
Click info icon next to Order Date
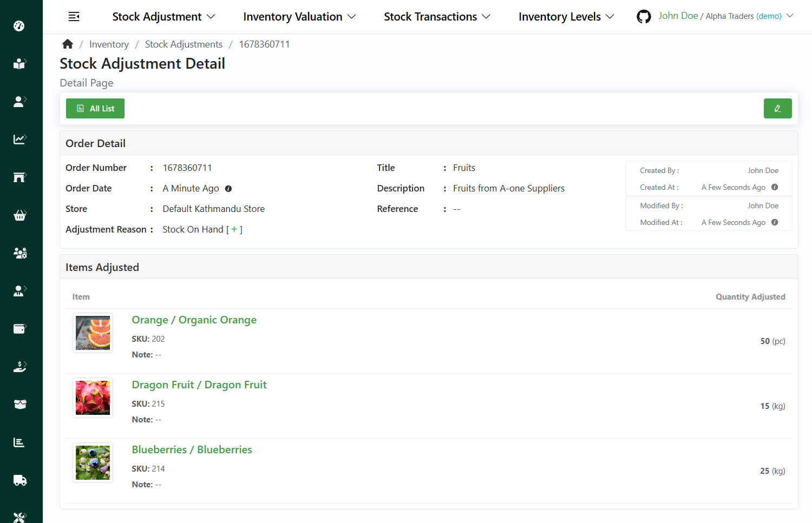[x=228, y=189]
